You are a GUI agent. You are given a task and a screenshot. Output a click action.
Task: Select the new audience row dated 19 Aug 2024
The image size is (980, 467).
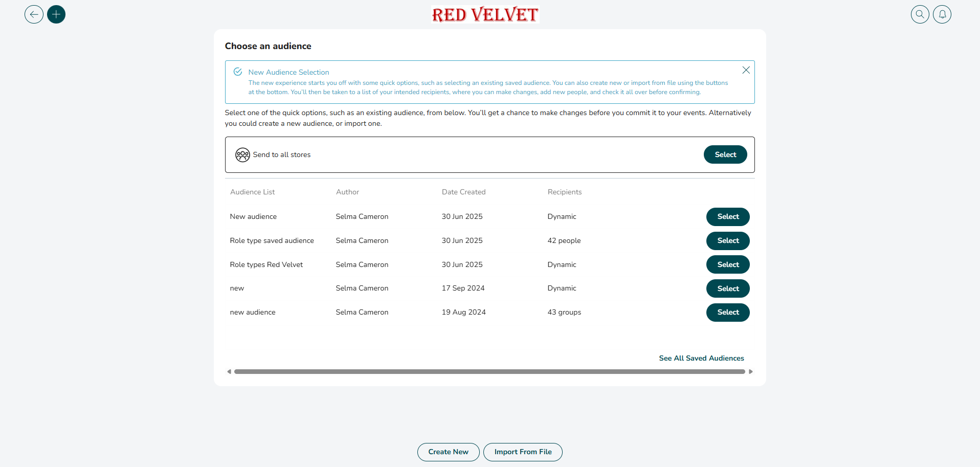pos(728,313)
